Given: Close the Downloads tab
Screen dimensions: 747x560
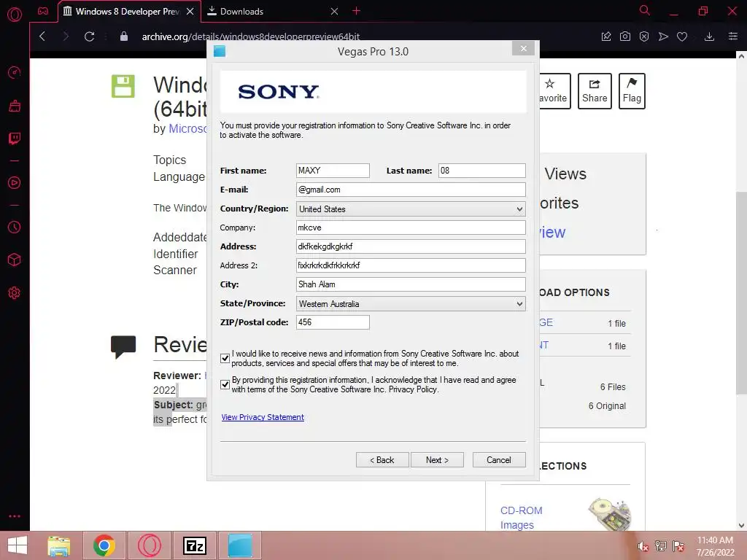Looking at the screenshot, I should [x=334, y=11].
